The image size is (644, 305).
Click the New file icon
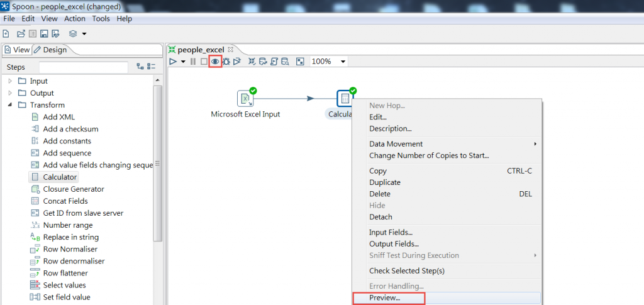pyautogui.click(x=6, y=34)
